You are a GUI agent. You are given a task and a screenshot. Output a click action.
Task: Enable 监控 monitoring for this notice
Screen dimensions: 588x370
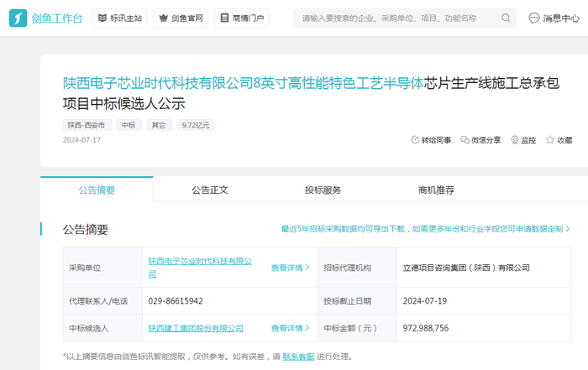[x=515, y=140]
